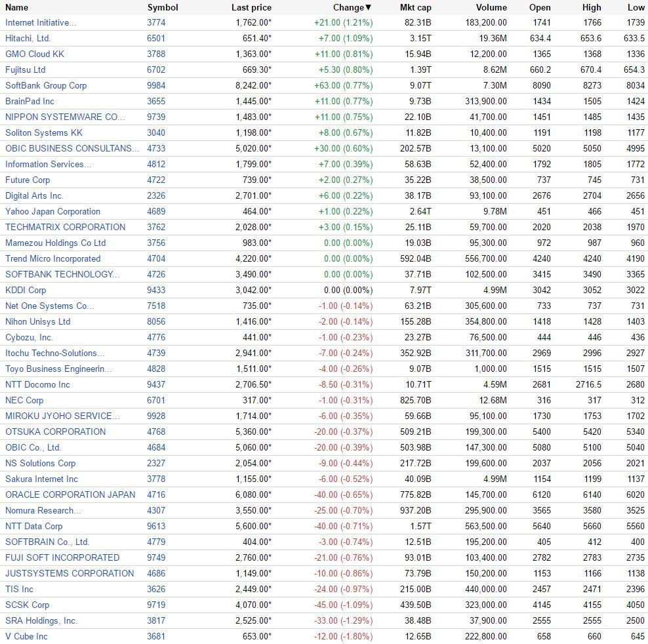Sort table by the Change column header
The width and height of the screenshot is (648, 644).
[x=352, y=7]
